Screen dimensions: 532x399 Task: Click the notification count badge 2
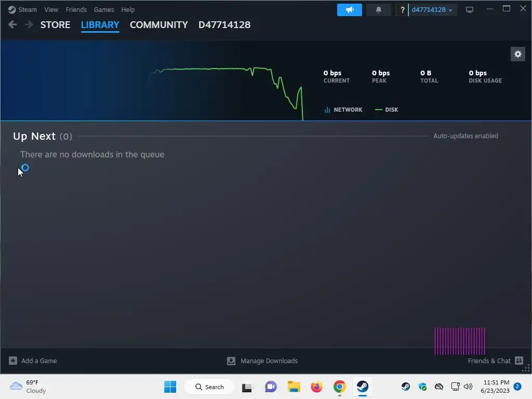[517, 387]
